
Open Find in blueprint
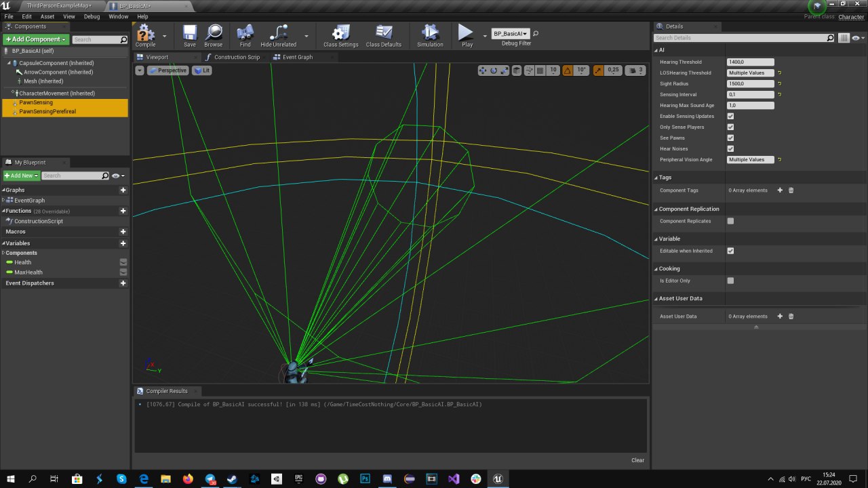tap(245, 36)
